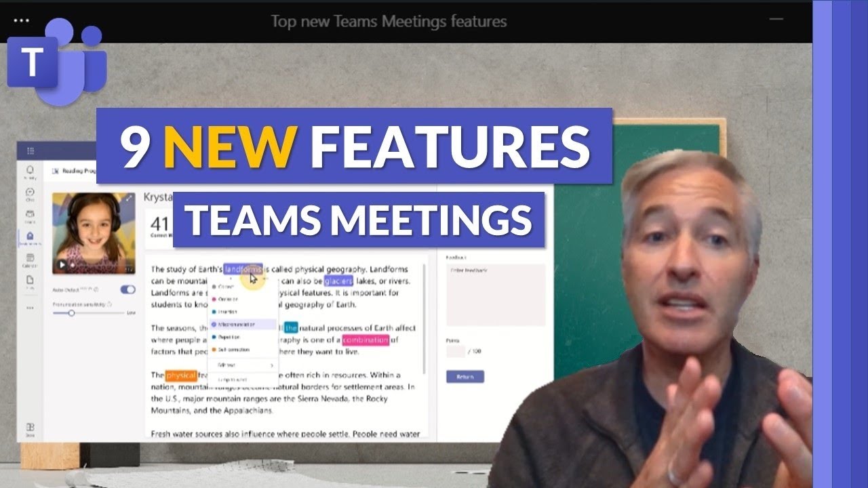This screenshot has width=868, height=488.
Task: Open the Teams app launcher waffle icon
Action: (30, 151)
